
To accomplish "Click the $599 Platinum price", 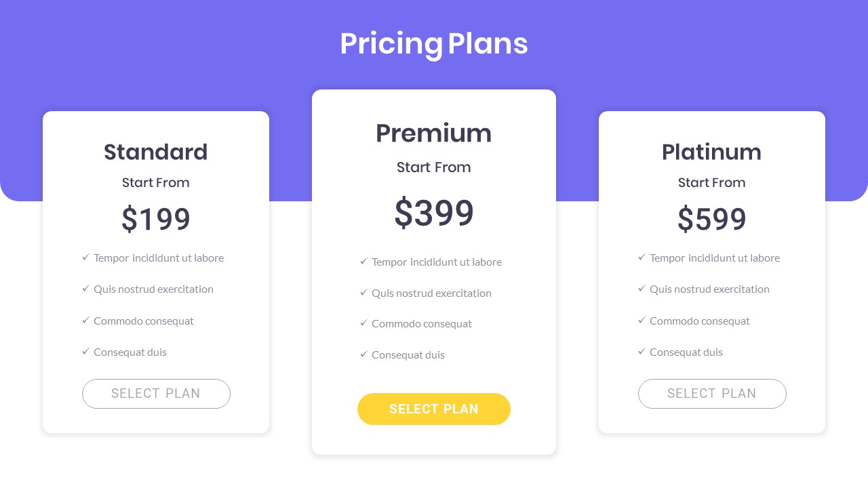I will [x=712, y=220].
